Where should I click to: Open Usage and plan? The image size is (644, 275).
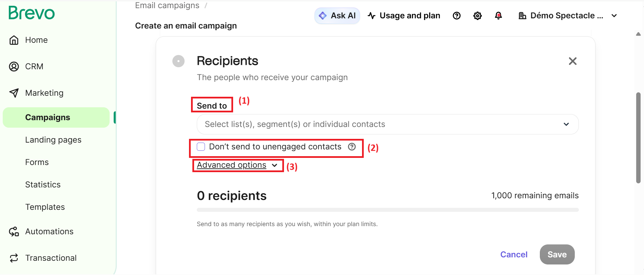coord(404,16)
